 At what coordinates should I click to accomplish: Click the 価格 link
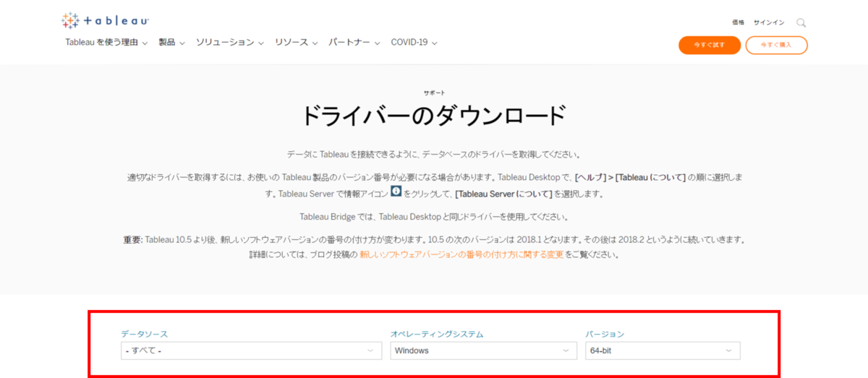(x=738, y=22)
